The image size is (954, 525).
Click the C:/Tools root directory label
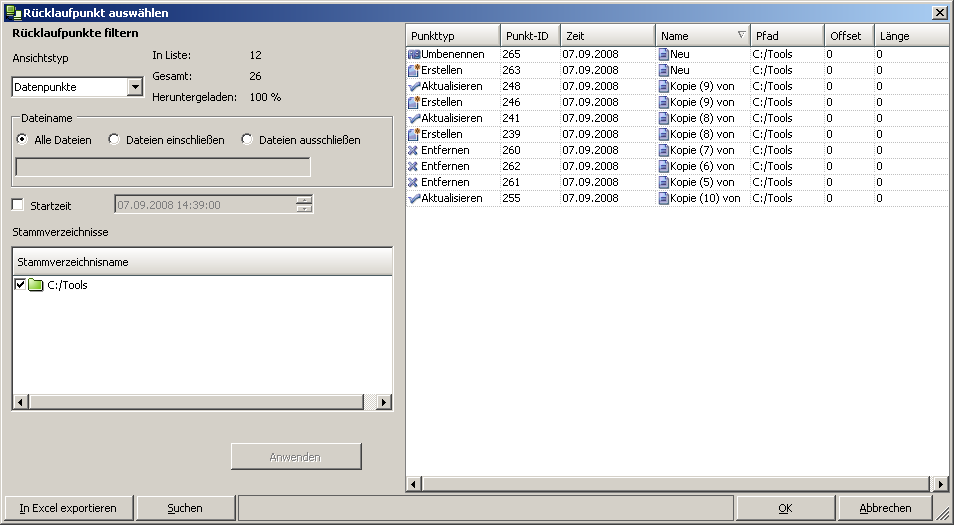tap(68, 285)
